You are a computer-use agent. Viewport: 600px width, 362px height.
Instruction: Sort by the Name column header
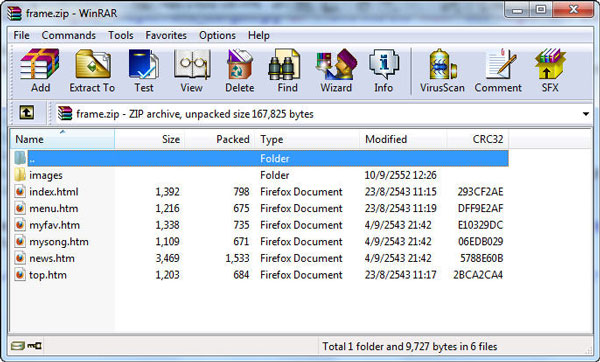pos(62,139)
